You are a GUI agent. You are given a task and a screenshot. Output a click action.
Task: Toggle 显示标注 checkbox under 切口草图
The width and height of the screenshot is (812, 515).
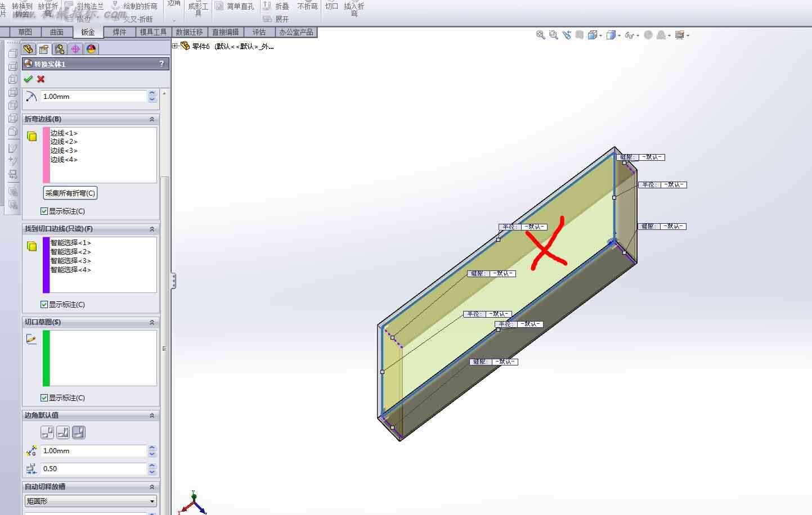pyautogui.click(x=44, y=398)
